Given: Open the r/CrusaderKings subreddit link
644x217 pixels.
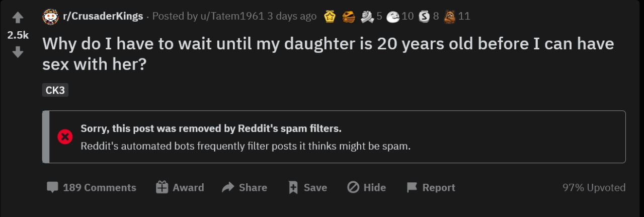Looking at the screenshot, I should click(x=103, y=17).
